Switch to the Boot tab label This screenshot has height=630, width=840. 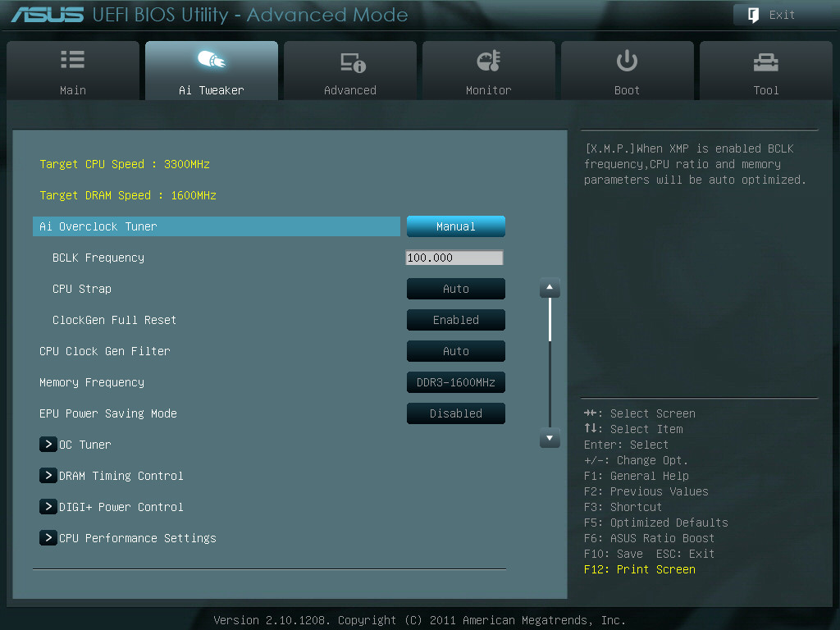click(627, 90)
